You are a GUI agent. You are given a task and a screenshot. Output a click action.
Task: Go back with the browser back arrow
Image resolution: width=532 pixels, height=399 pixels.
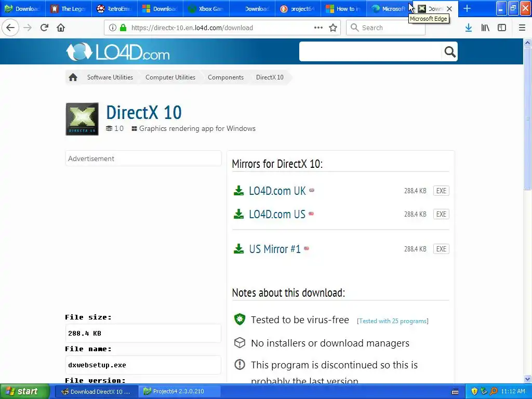[10, 28]
